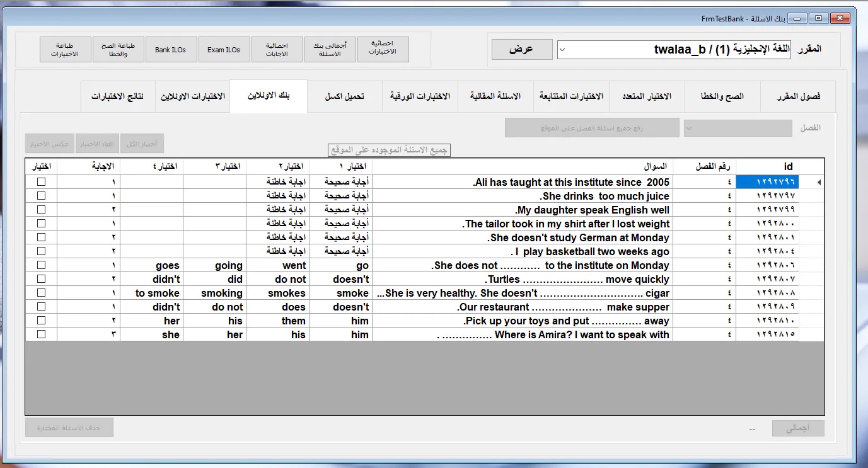The height and width of the screenshot is (468, 868).
Task: Open the Bank ILOs button
Action: pyautogui.click(x=171, y=50)
